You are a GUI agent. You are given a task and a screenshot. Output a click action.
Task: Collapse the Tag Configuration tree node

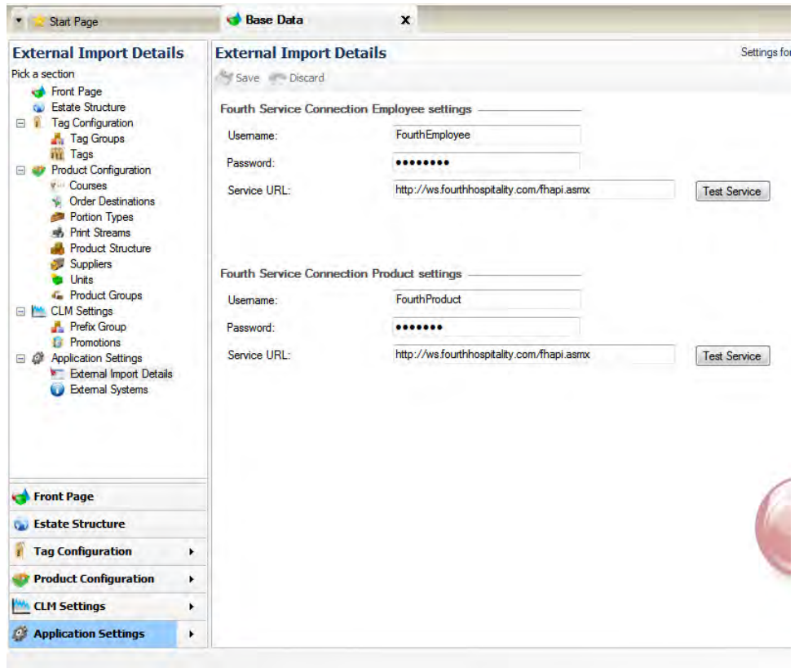21,123
